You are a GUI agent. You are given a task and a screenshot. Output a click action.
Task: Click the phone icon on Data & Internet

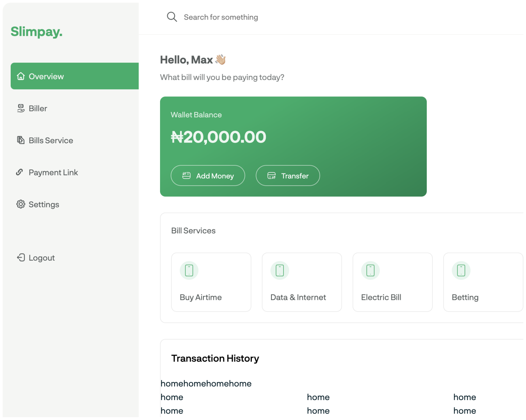click(280, 271)
